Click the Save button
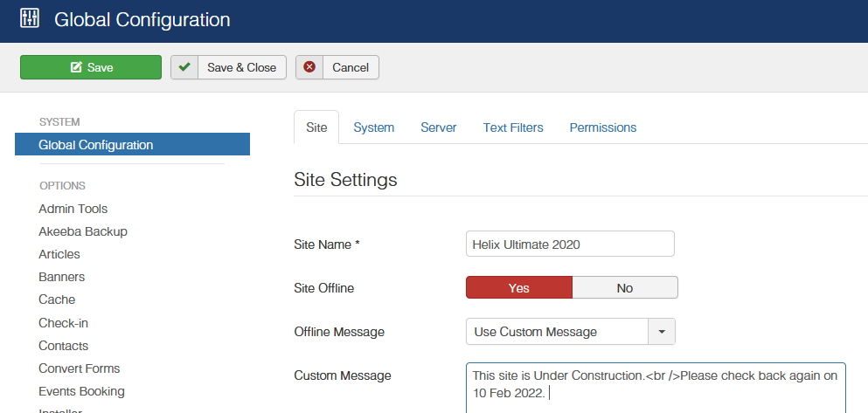This screenshot has height=413, width=868. tap(91, 67)
